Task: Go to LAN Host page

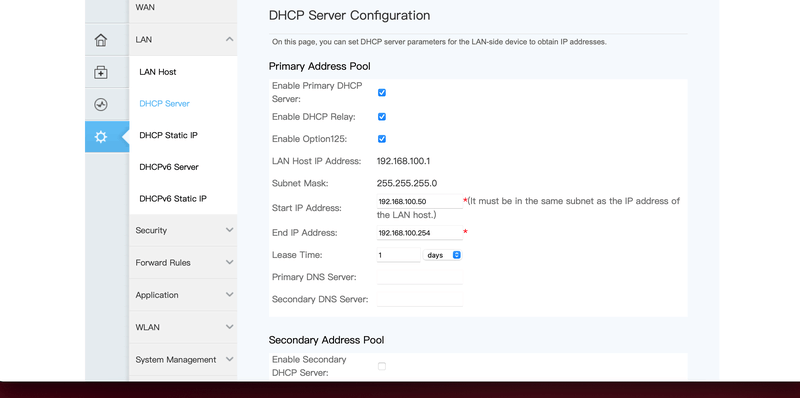Action: (x=158, y=72)
